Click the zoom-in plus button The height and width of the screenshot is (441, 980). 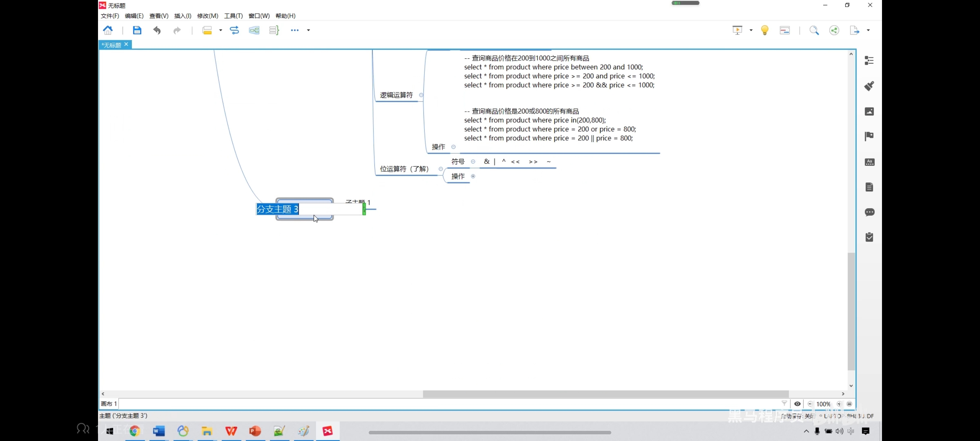click(839, 404)
